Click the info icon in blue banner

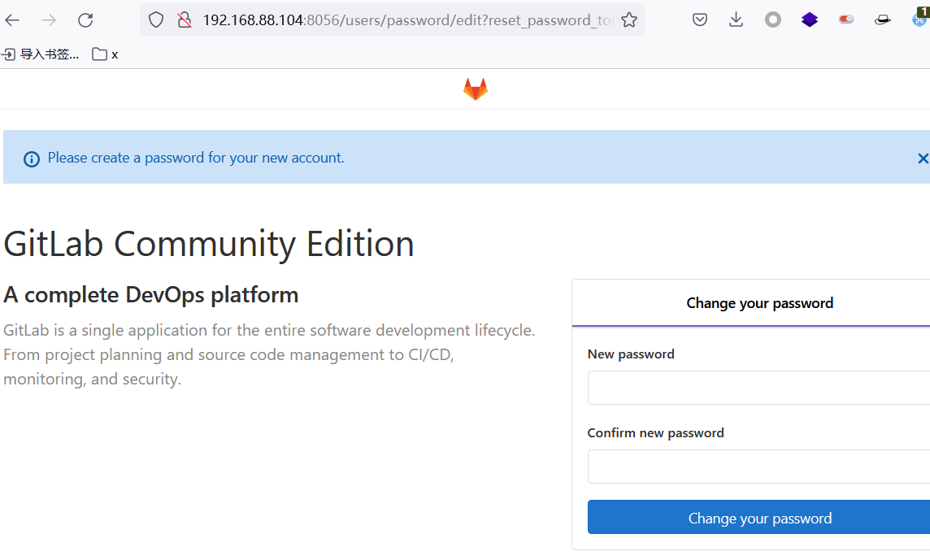[x=32, y=158]
